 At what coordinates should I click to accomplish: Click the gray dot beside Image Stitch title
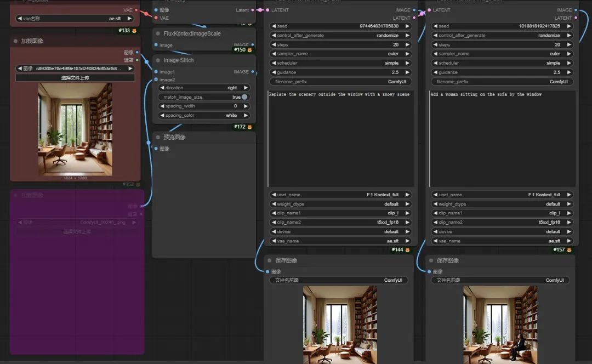(x=158, y=60)
